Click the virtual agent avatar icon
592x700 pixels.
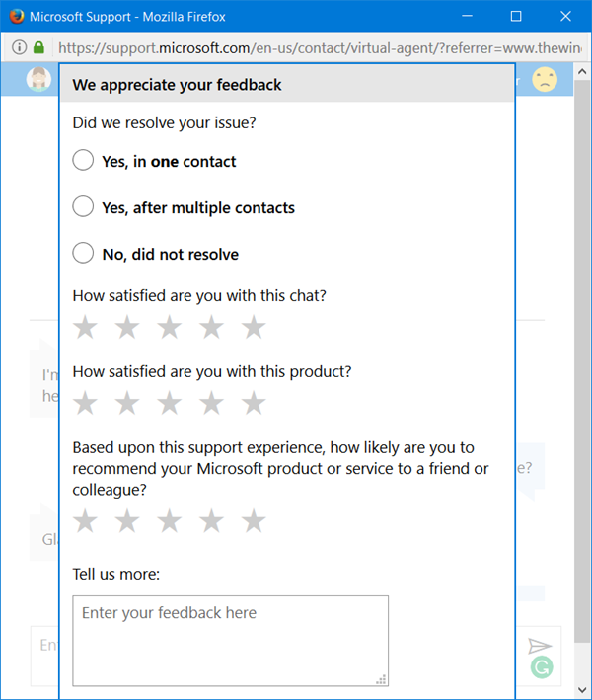point(38,79)
